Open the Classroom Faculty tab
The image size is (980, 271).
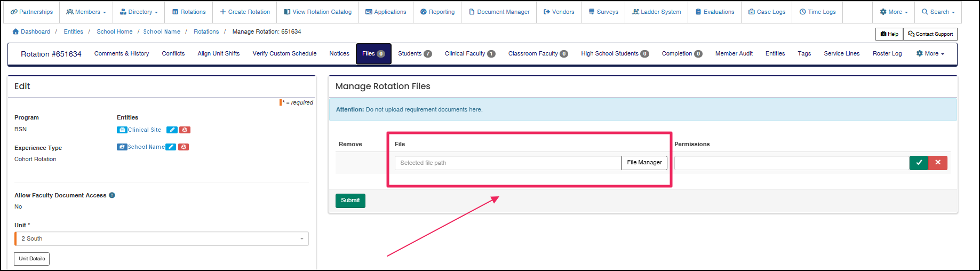point(538,53)
